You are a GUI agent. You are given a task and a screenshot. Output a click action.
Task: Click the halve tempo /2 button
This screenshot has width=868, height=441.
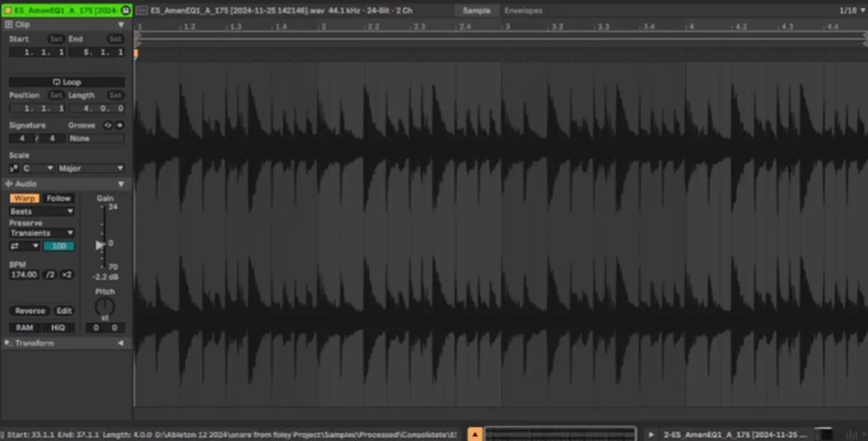coord(50,275)
